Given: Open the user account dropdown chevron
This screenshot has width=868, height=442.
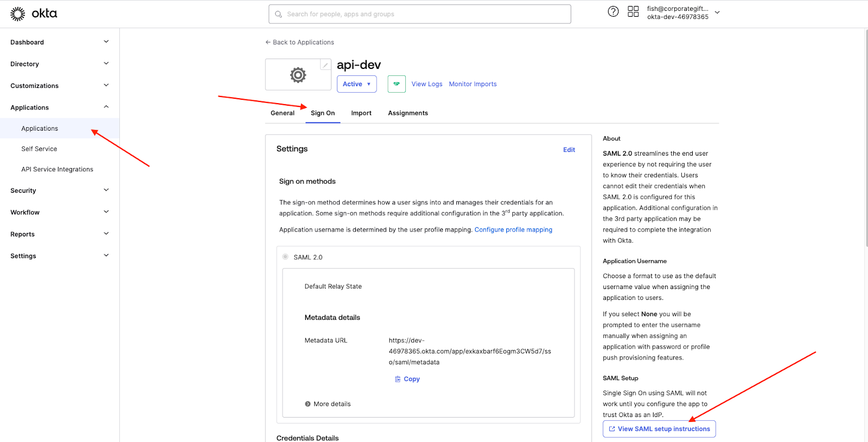Looking at the screenshot, I should (x=717, y=12).
